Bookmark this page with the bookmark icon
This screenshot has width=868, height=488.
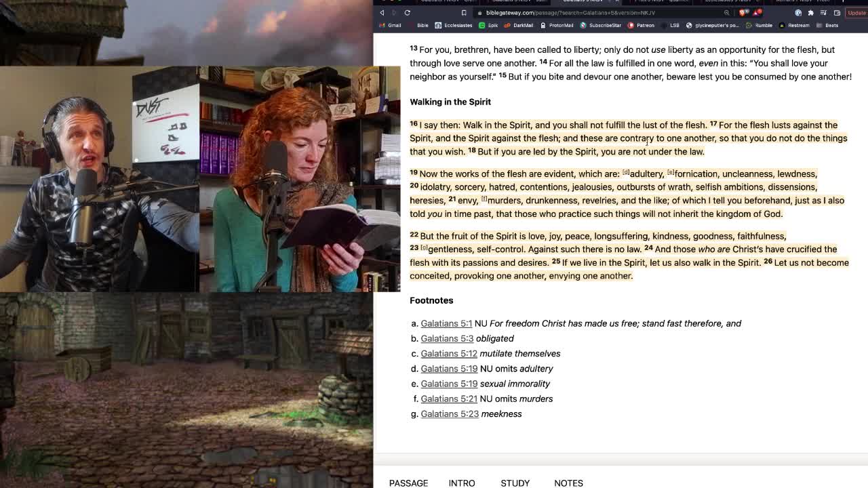point(464,13)
